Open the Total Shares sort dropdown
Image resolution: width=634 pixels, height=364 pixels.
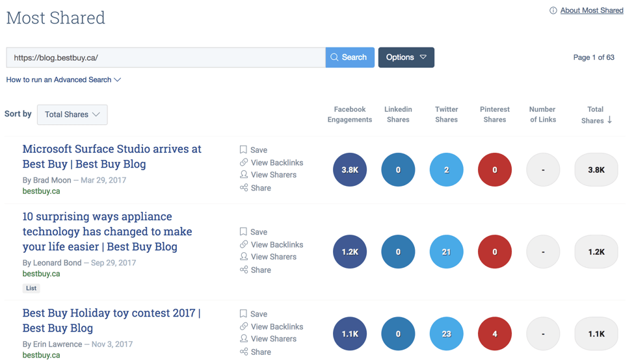[72, 114]
